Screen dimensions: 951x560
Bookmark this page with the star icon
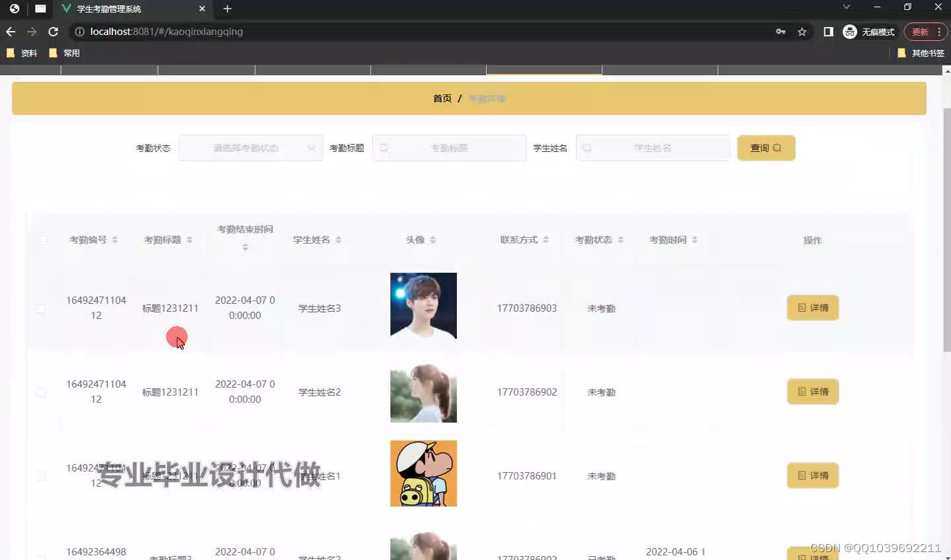point(802,32)
